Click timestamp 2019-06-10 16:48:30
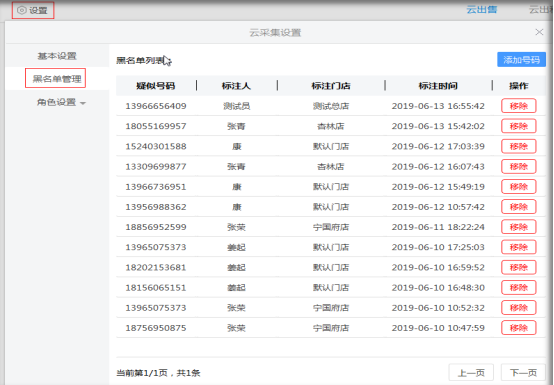The image size is (554, 385). tap(438, 287)
